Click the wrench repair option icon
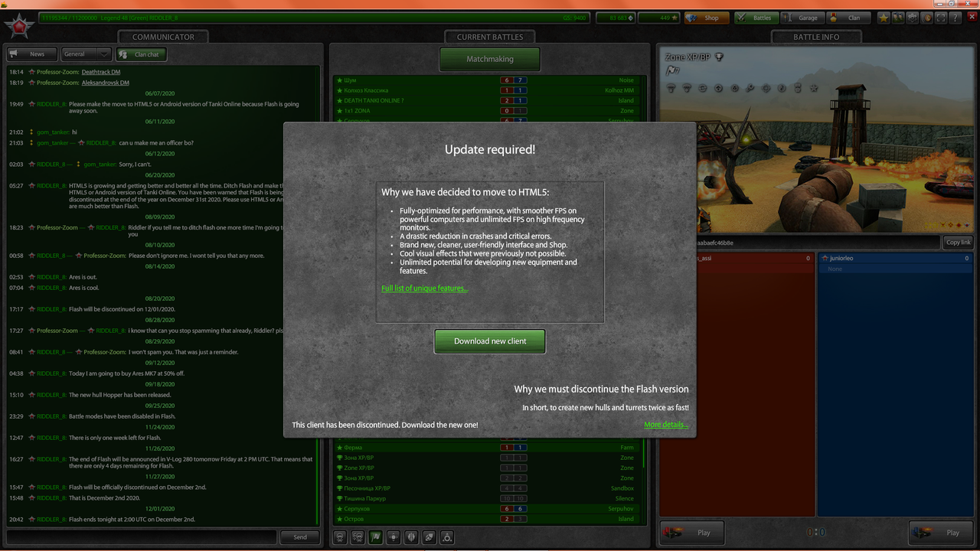This screenshot has height=551, width=980. (750, 88)
